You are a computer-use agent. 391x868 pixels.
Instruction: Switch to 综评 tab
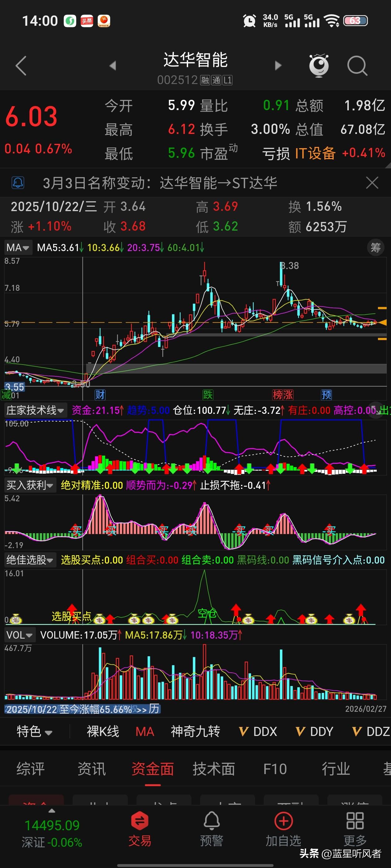point(30,769)
